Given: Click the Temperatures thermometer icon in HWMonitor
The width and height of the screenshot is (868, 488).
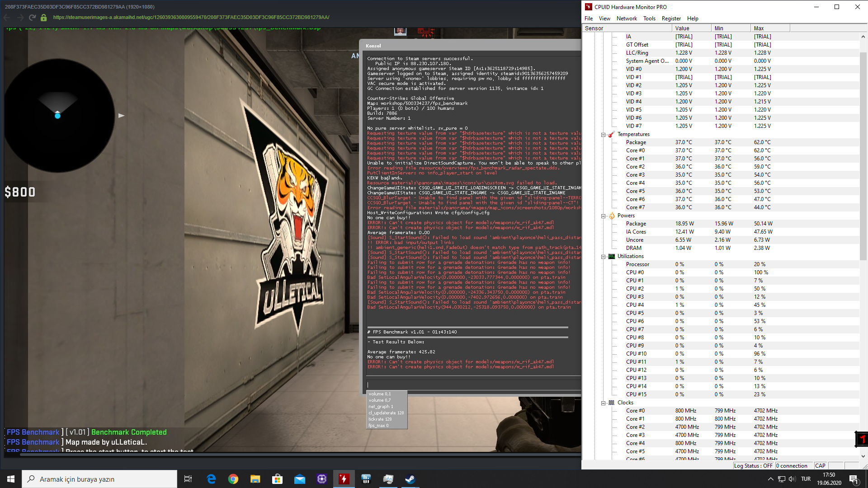Looking at the screenshot, I should [612, 134].
